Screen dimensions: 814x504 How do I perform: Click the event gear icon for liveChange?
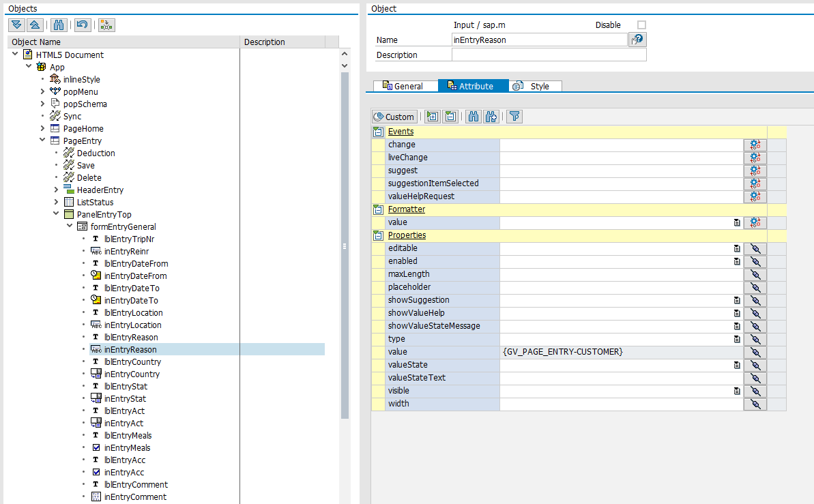(755, 158)
